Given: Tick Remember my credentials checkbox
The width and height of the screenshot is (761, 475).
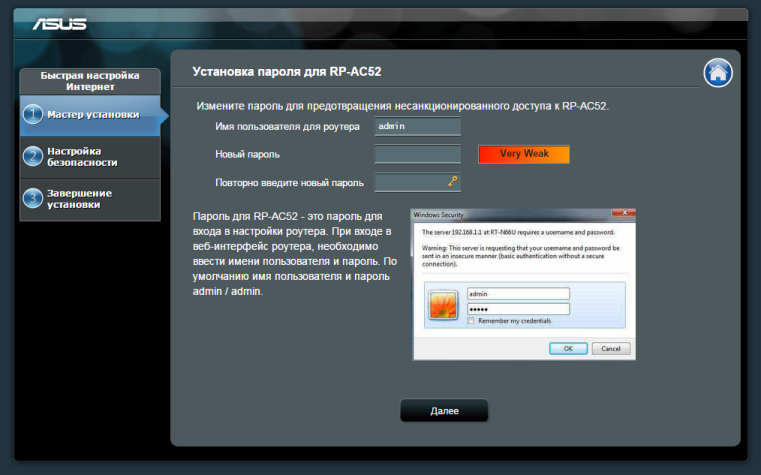Looking at the screenshot, I should click(x=471, y=321).
